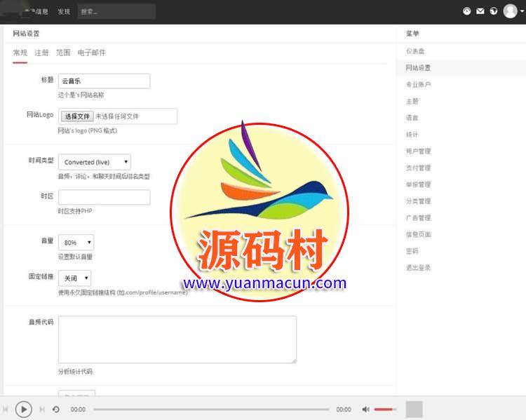Click the gray album art thumbnail
Screen dimensions: 526x420
[x=414, y=409]
